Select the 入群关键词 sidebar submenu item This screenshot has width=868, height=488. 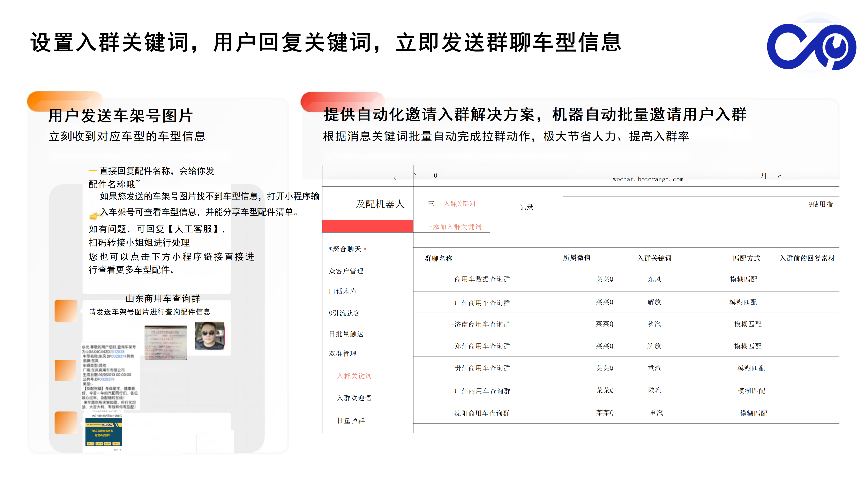pyautogui.click(x=354, y=376)
